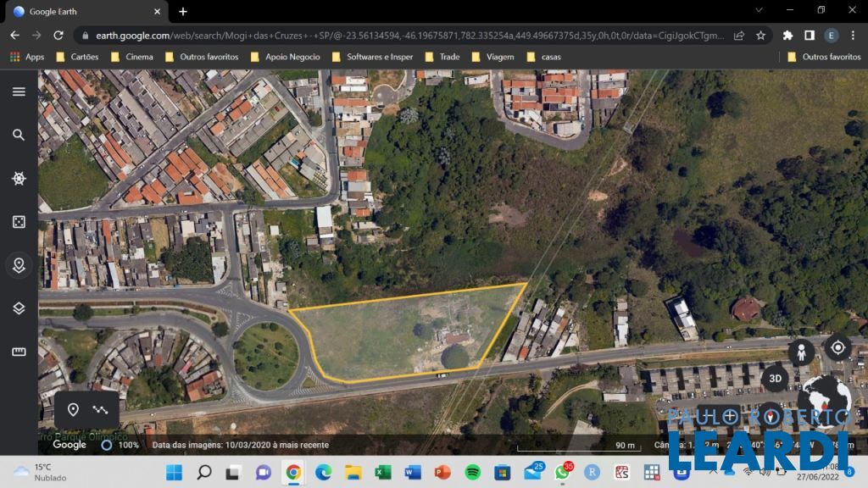Click the imagery date text in status bar

tap(240, 445)
